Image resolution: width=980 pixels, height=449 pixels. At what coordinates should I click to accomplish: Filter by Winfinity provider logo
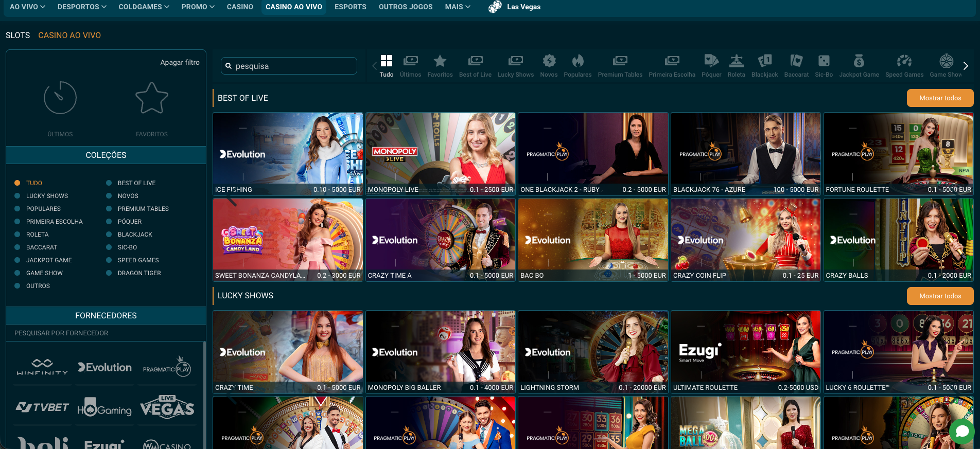[x=42, y=367]
